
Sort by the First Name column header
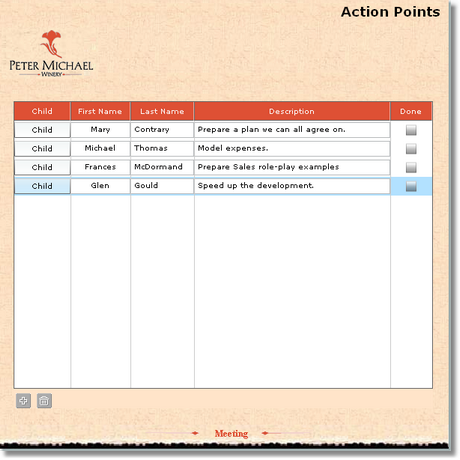coord(100,111)
